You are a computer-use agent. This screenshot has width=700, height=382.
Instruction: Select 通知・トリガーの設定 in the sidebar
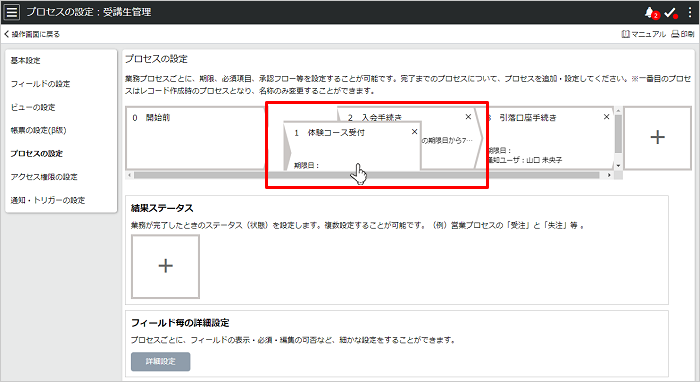tap(48, 200)
